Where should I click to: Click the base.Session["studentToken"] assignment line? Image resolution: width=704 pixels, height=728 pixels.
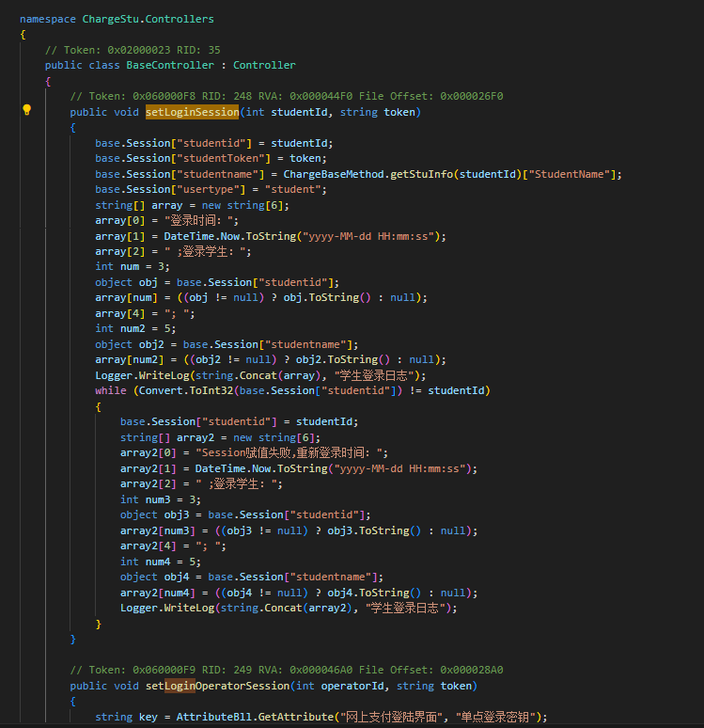211,158
